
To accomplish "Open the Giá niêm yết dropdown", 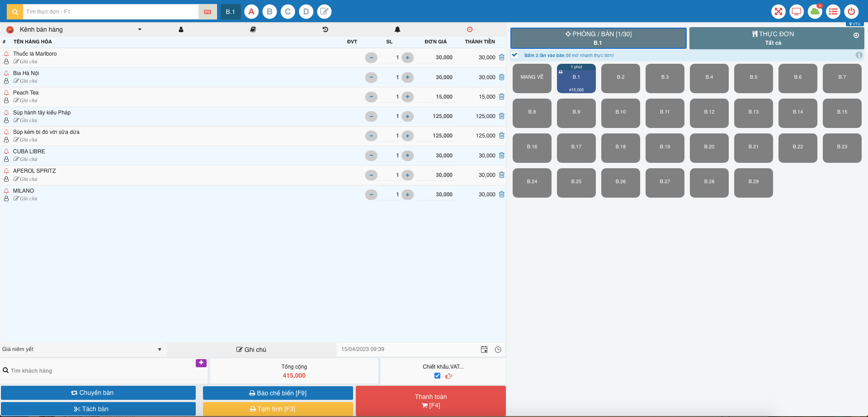I will (82, 349).
